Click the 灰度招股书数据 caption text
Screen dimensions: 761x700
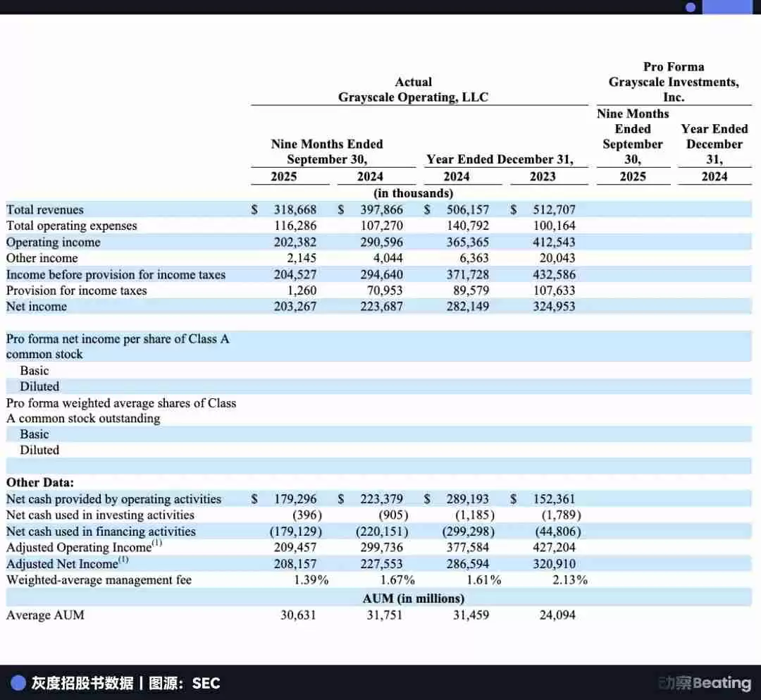85,682
